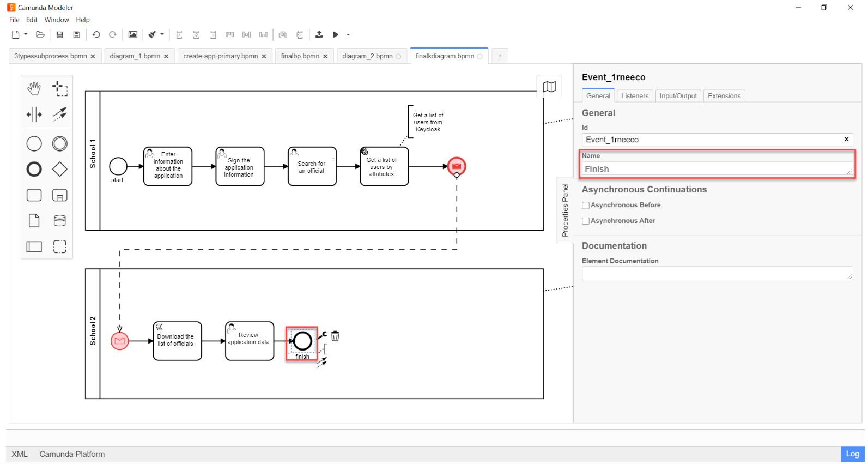Align elements to bottom
Screen dimensions: 868x464
[264, 34]
